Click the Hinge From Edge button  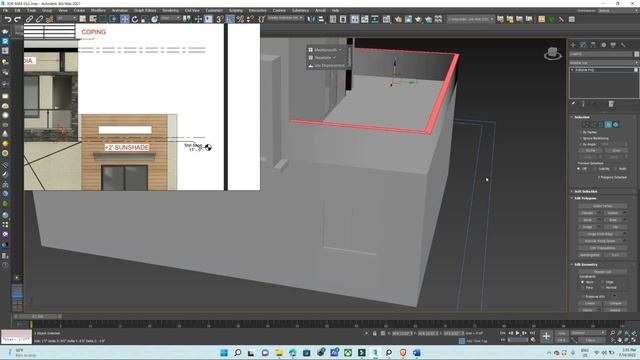pyautogui.click(x=600, y=234)
